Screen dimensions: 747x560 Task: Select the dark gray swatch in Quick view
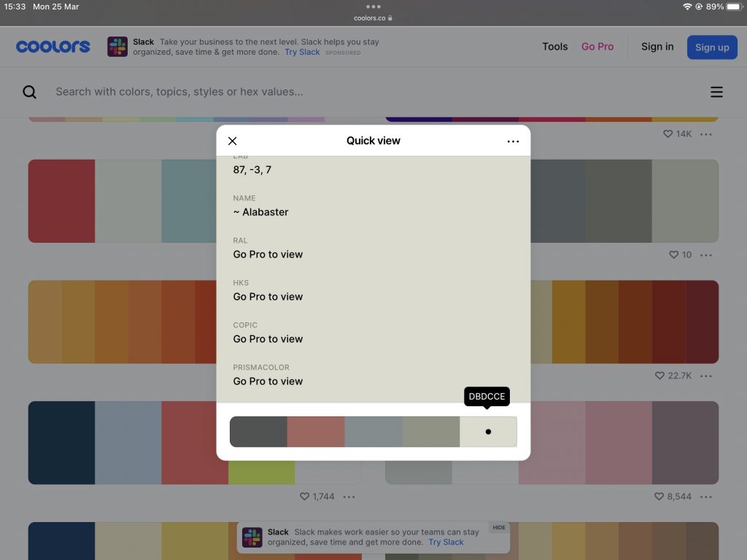[x=258, y=432]
